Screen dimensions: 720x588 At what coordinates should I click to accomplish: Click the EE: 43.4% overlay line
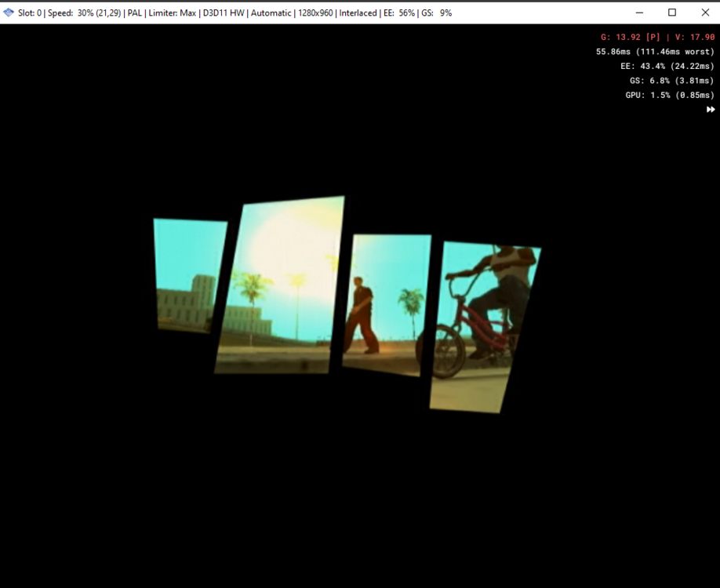coord(667,66)
